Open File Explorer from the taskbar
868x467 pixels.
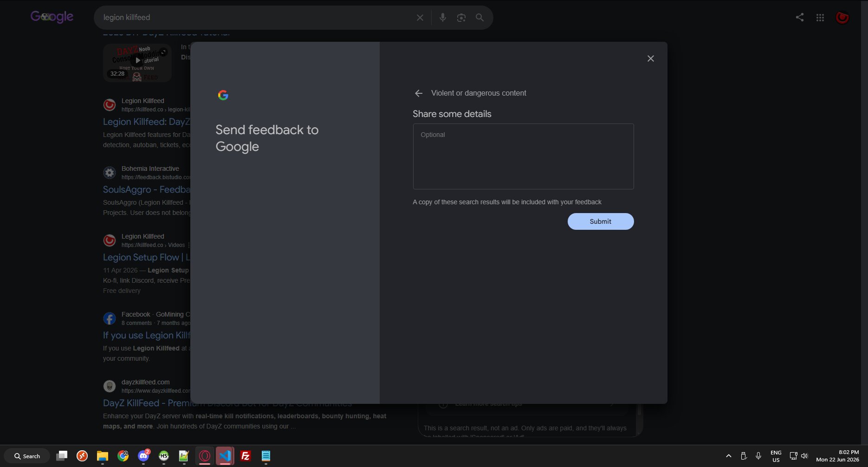pos(103,456)
